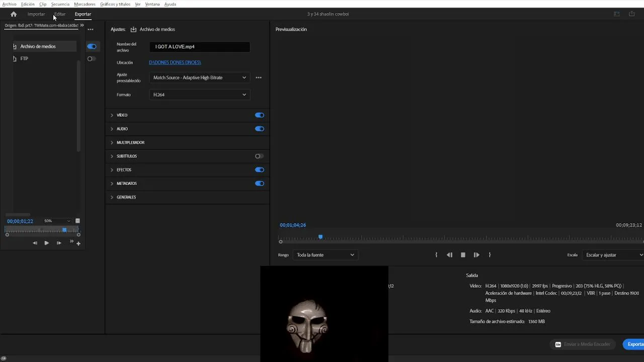The height and width of the screenshot is (362, 644).
Task: Click the Media Encoder icon on queue button
Action: click(558, 344)
